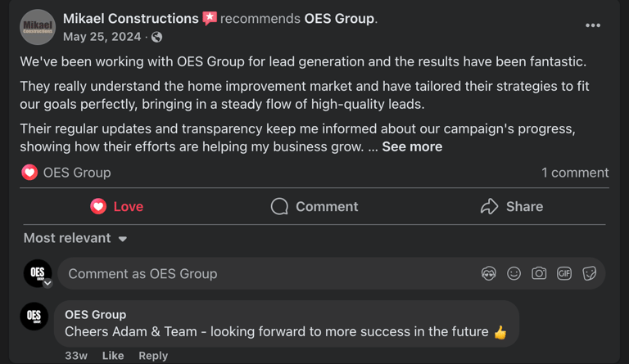
Task: Expand post text with See more
Action: coord(412,147)
